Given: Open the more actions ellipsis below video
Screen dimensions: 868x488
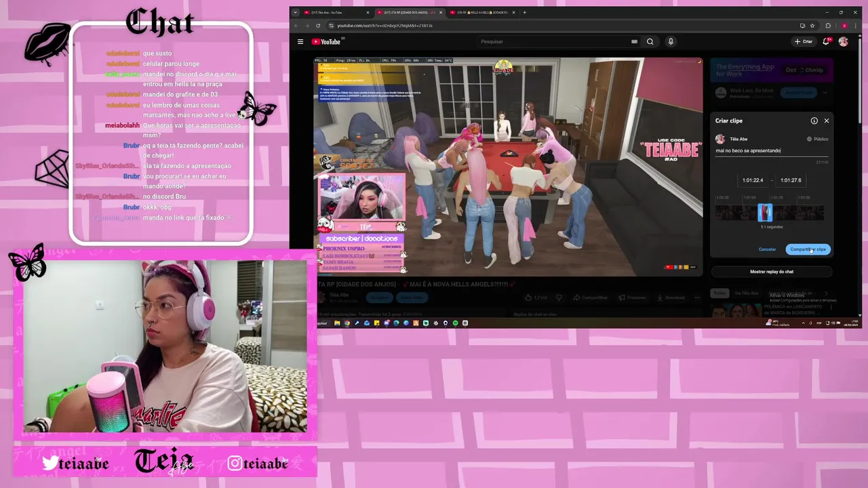Looking at the screenshot, I should [x=696, y=298].
